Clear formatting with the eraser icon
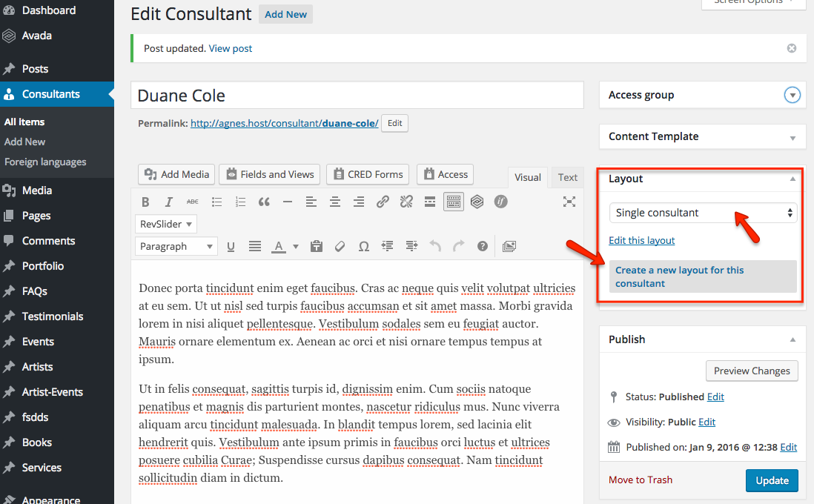 tap(340, 247)
